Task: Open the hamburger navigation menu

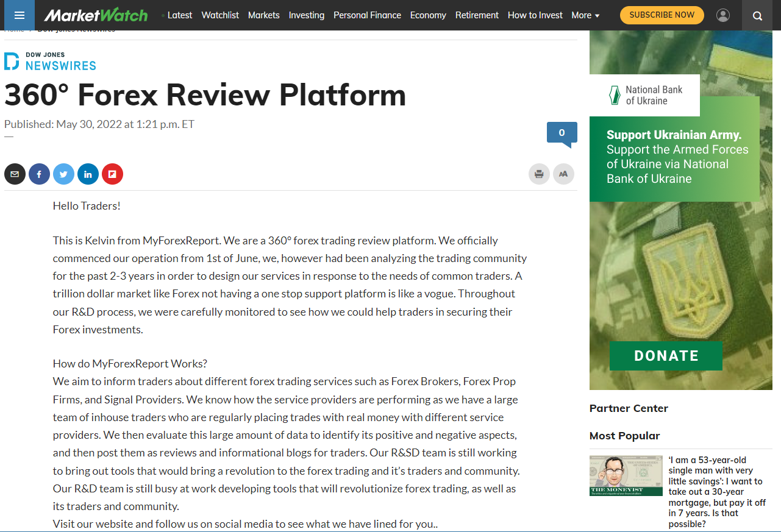Action: click(x=19, y=15)
